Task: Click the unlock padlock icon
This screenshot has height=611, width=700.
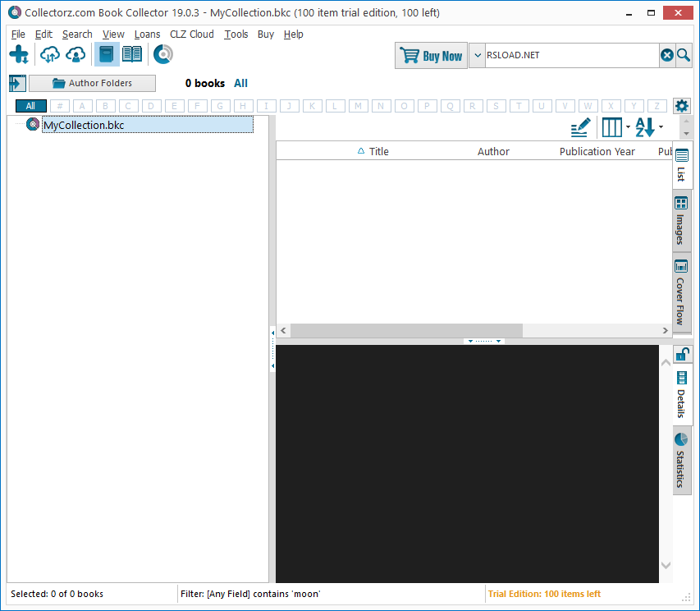Action: coord(682,354)
